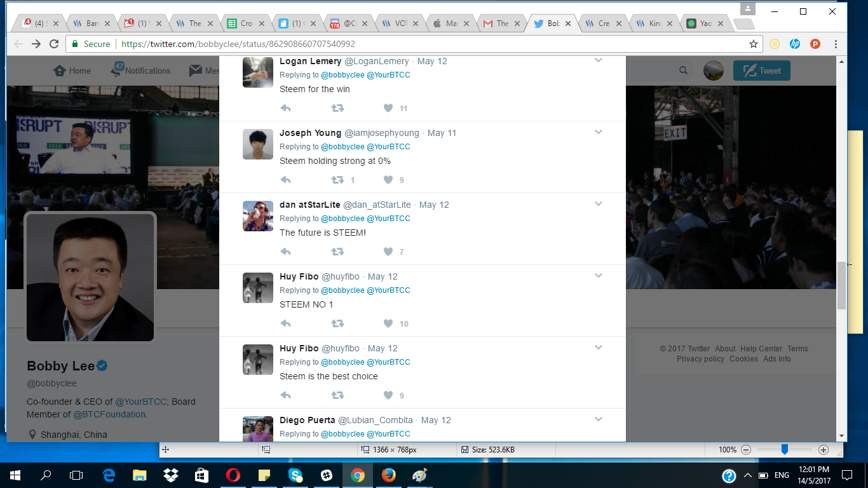Open Joseph Young's profile name
This screenshot has width=868, height=488.
[311, 133]
